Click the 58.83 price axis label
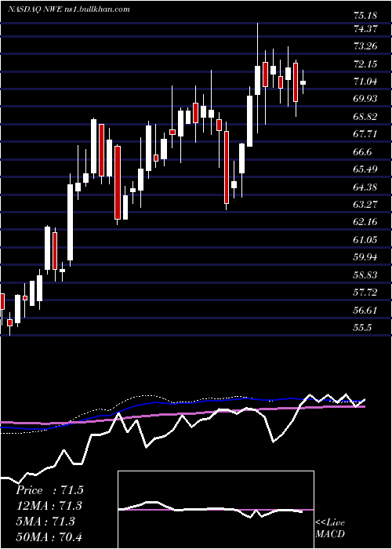 pos(365,274)
